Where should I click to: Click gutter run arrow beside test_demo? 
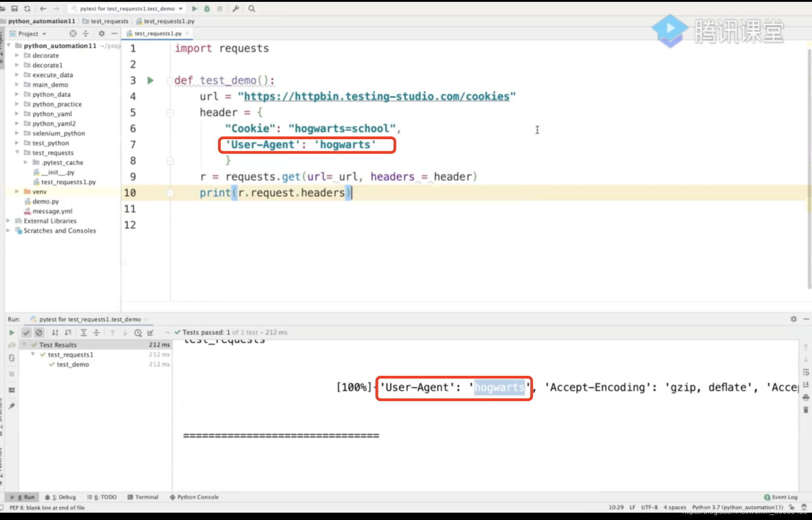click(150, 80)
